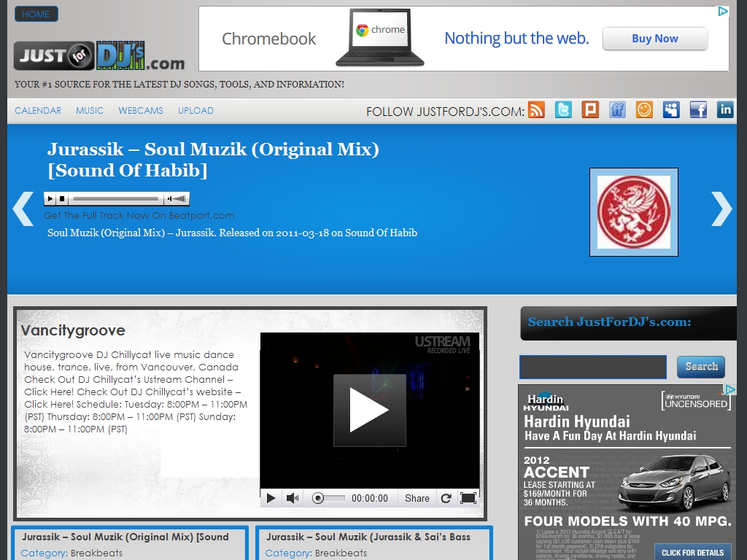Screen dimensions: 747x560
Task: Click Breakbeats category on the Original Mix post card
Action: [x=96, y=553]
